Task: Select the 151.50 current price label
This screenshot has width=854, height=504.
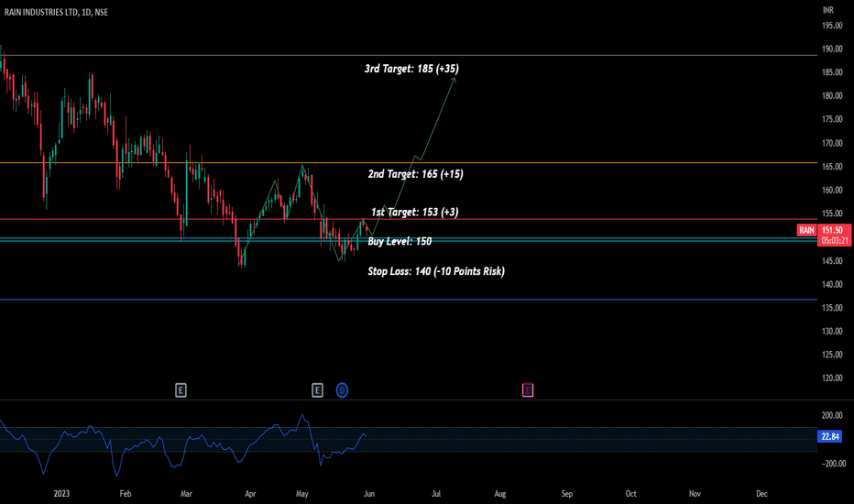Action: click(x=832, y=231)
